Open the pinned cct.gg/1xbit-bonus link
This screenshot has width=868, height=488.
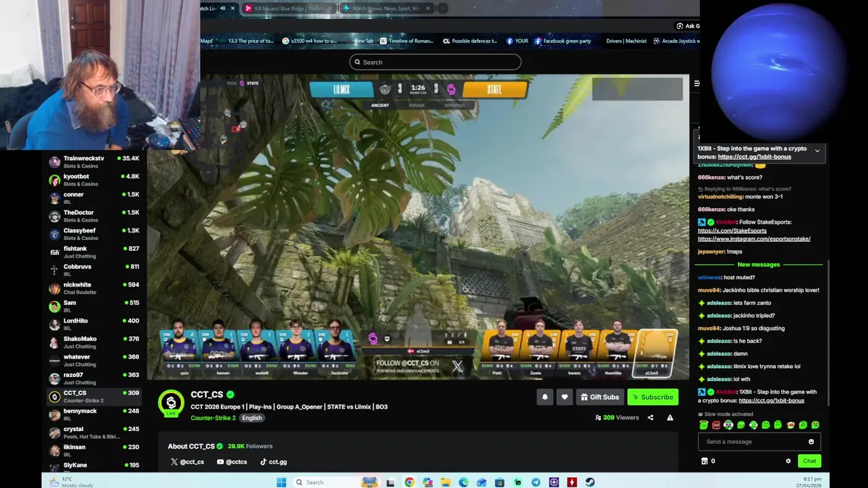(x=754, y=157)
